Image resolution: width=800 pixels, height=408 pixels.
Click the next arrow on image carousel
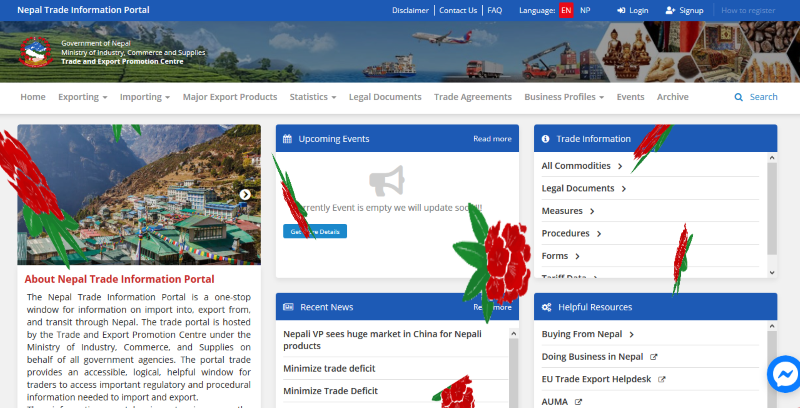point(245,195)
